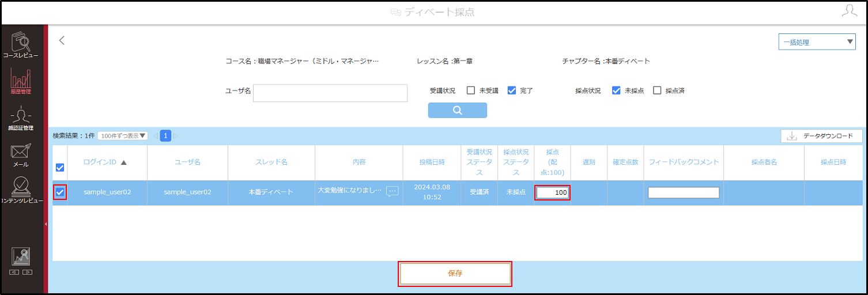
Task: Click the 採点者名 column header
Action: (764, 162)
